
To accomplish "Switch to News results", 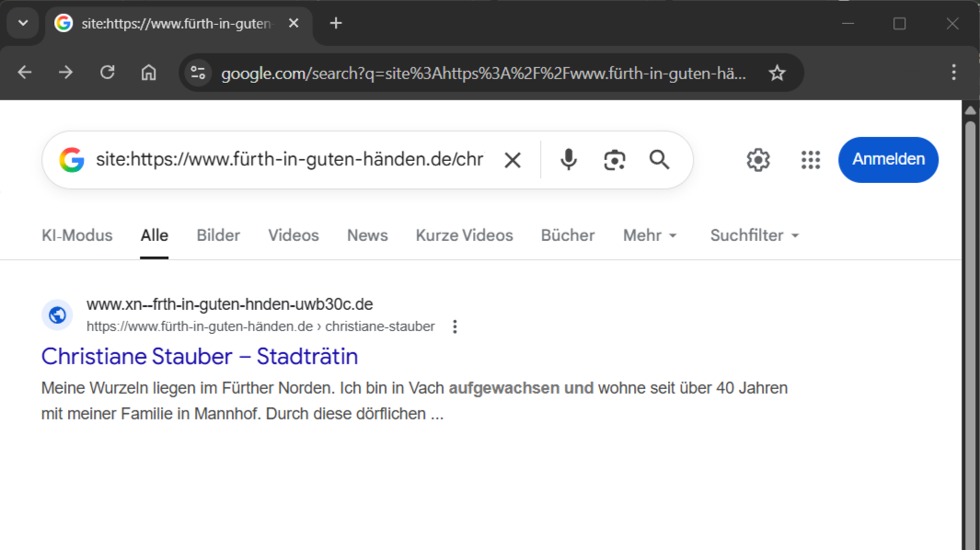I will tap(367, 235).
